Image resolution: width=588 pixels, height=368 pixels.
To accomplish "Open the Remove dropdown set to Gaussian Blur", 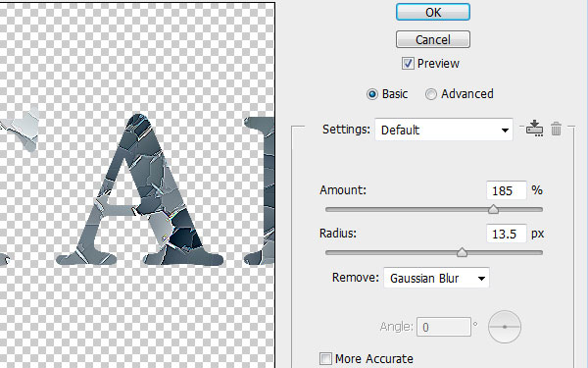I will [x=436, y=278].
